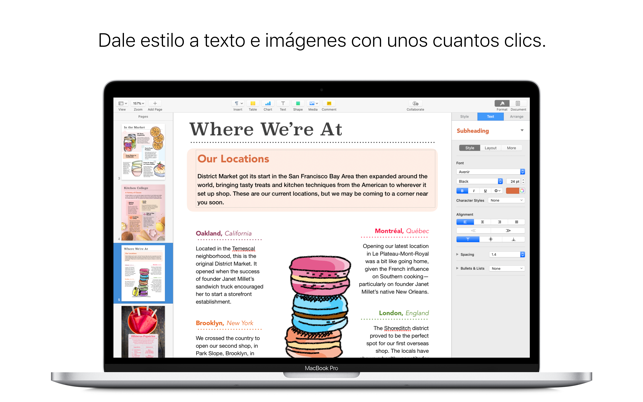This screenshot has height=402, width=643.
Task: Click the Montréal, Québec heading
Action: point(401,231)
